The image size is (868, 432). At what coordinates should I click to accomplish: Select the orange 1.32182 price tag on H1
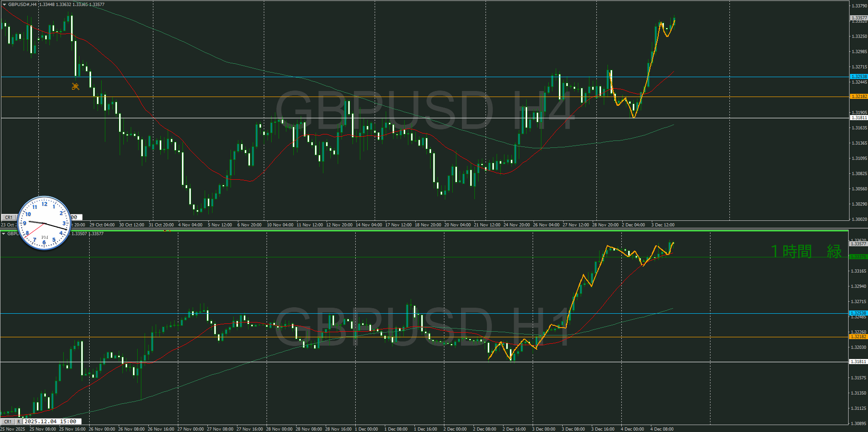click(859, 337)
